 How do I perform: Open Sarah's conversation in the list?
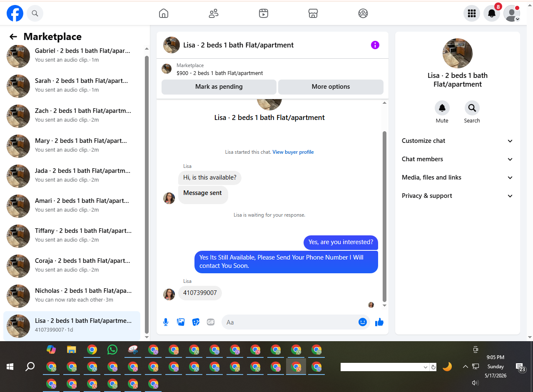pyautogui.click(x=72, y=86)
